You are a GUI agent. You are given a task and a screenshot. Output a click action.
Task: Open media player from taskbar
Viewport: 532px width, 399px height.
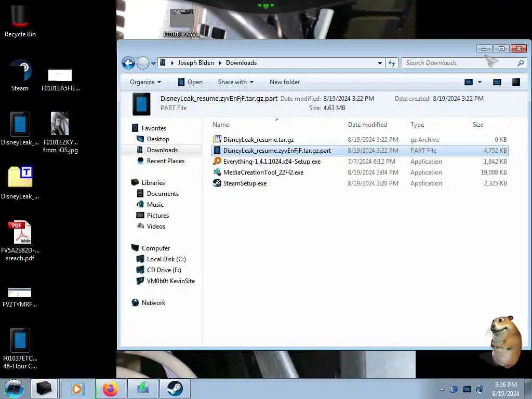(x=77, y=389)
